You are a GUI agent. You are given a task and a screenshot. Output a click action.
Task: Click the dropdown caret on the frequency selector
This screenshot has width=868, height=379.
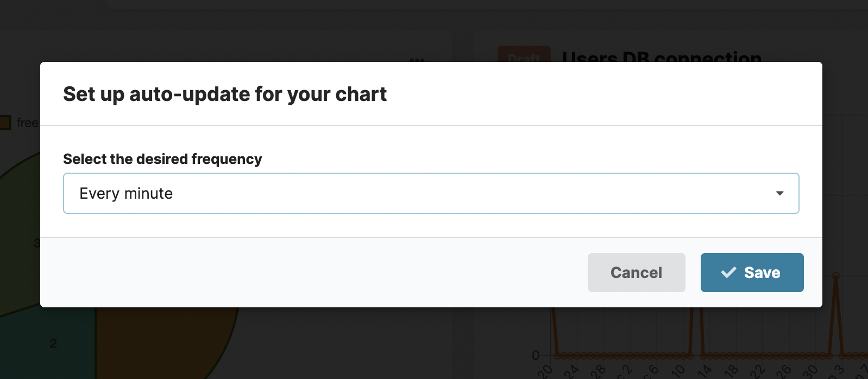tap(780, 193)
